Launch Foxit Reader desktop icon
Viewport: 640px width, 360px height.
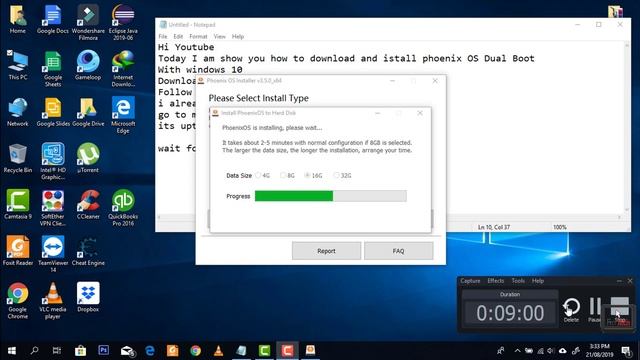click(x=18, y=251)
